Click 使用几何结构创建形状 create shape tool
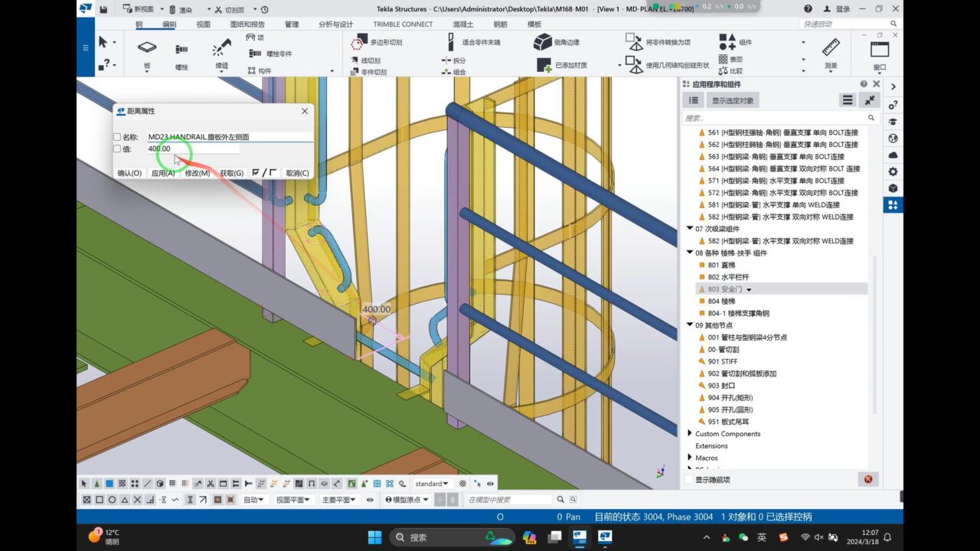The image size is (980, 551). pyautogui.click(x=667, y=65)
